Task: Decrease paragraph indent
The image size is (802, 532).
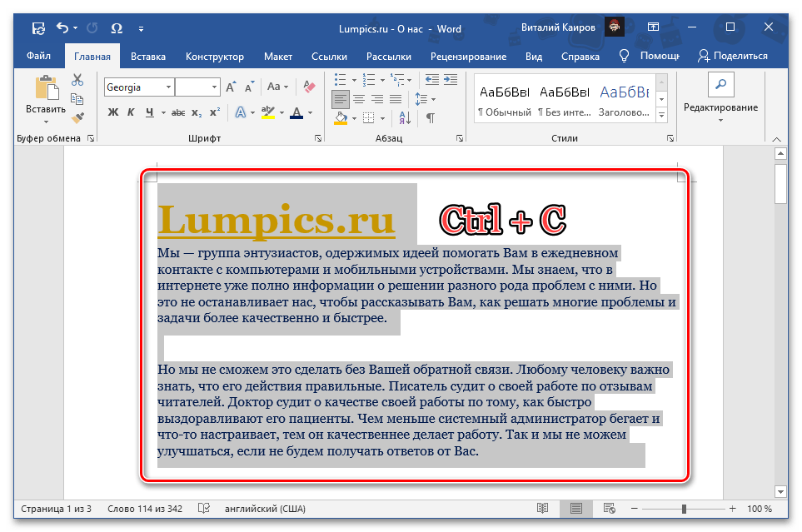Action: tap(432, 79)
